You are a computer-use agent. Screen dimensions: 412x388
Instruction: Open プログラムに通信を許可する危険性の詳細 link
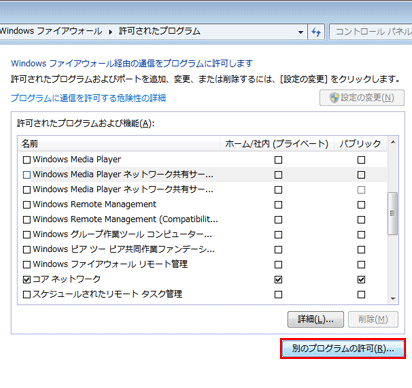click(88, 98)
